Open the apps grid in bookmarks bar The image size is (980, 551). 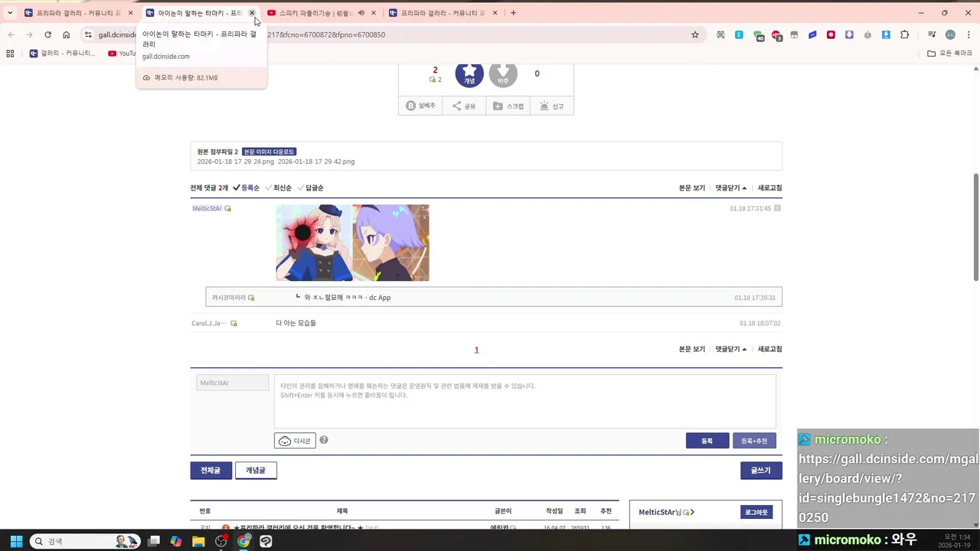tap(10, 54)
